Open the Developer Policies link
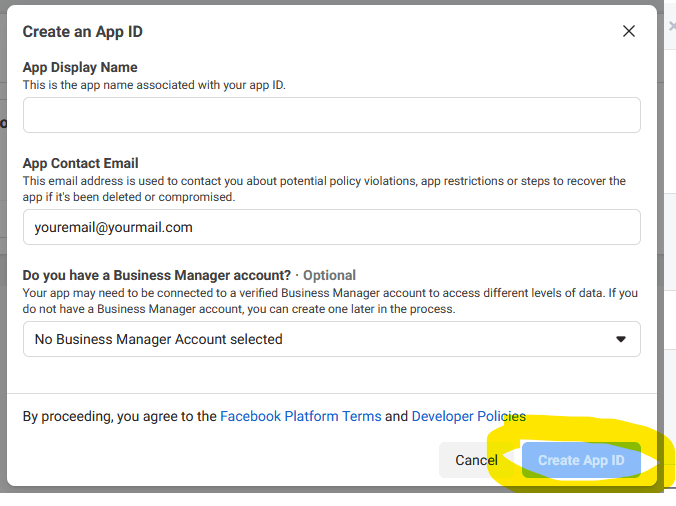The width and height of the screenshot is (676, 506). [469, 416]
